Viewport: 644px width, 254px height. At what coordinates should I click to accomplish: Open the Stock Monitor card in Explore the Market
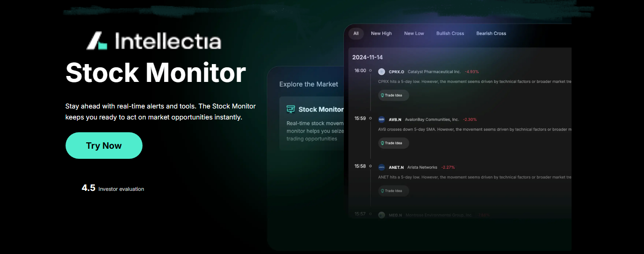(312, 124)
